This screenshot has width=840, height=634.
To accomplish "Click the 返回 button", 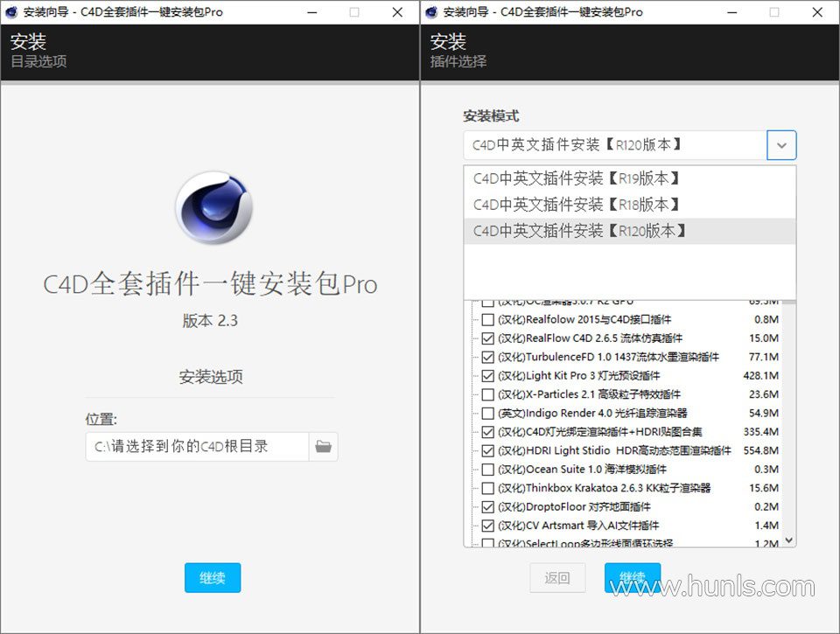I will (x=557, y=578).
